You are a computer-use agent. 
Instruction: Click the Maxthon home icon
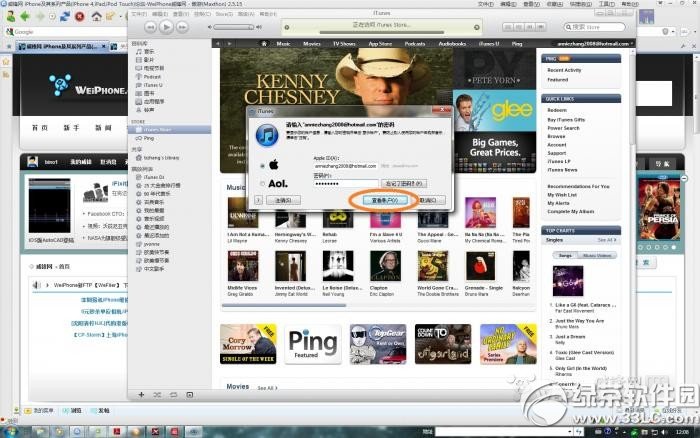pyautogui.click(x=96, y=17)
